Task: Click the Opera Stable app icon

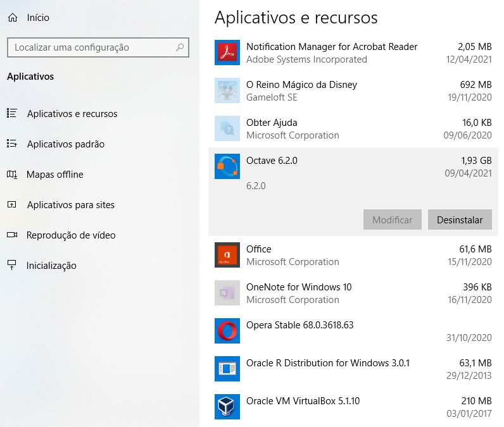Action: click(x=227, y=331)
